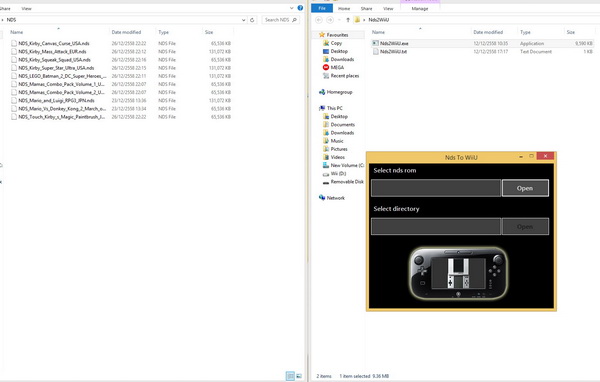Open Share tab in Nds2WiiU explorer
Viewport: 600px width, 382px height.
tap(366, 8)
